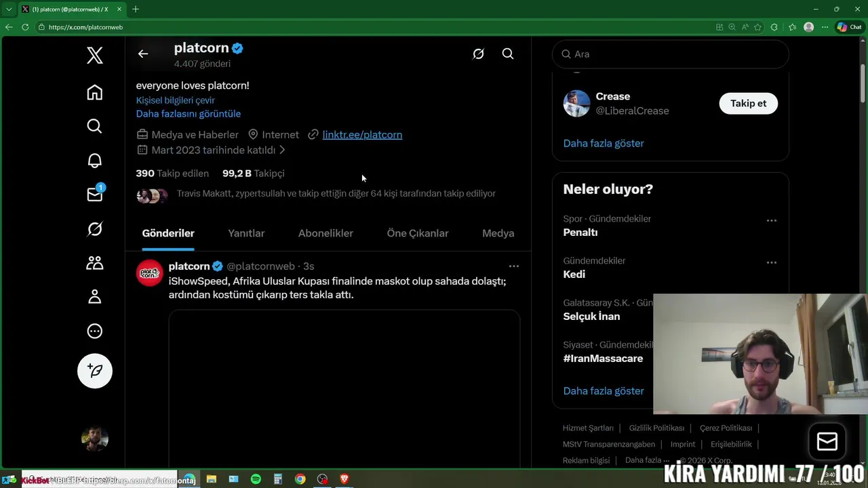Open Erişilebilirlik footer link
The image size is (868, 488).
[x=731, y=445]
